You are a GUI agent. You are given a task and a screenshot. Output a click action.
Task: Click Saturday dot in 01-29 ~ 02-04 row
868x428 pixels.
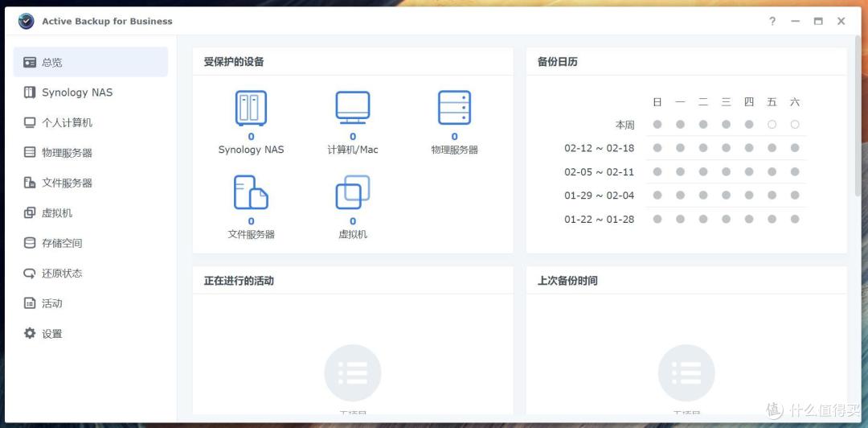pos(795,195)
